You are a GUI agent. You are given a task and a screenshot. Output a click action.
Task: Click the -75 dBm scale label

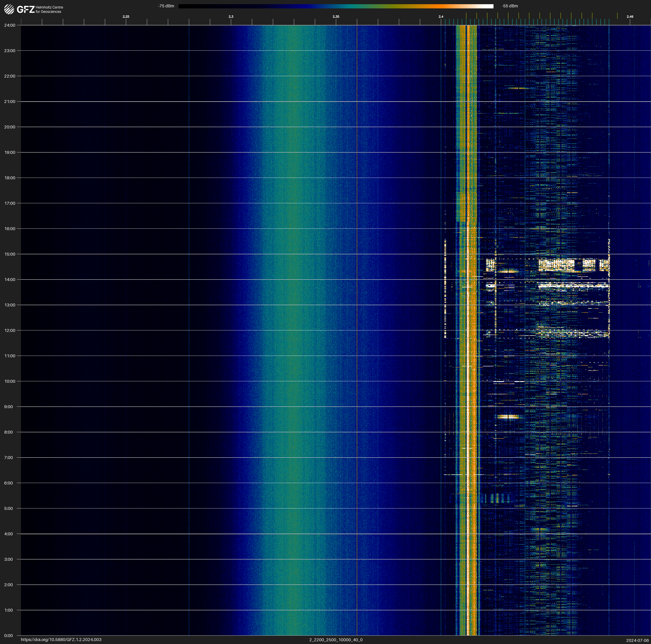(166, 6)
